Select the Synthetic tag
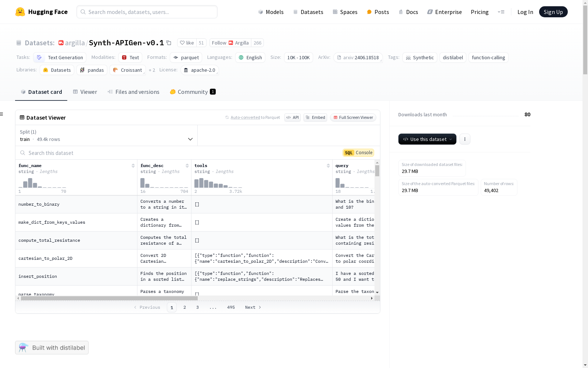588x368 pixels. click(x=420, y=57)
